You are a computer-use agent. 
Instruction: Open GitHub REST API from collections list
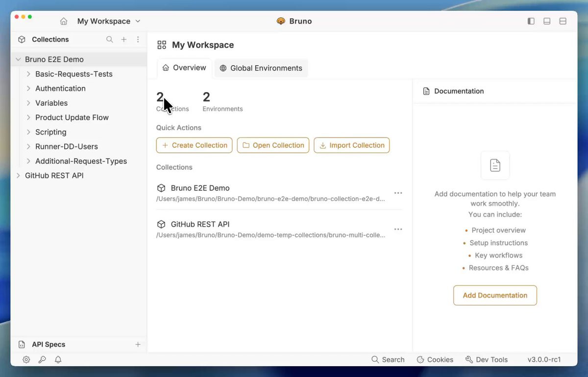(x=200, y=224)
